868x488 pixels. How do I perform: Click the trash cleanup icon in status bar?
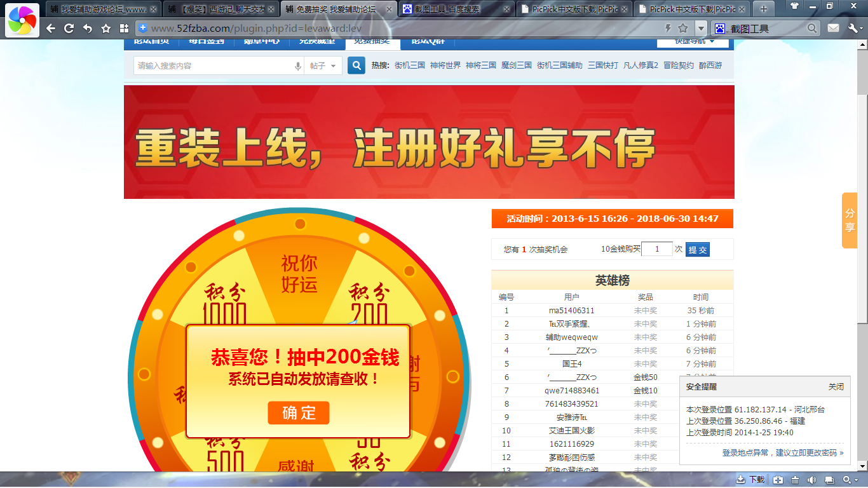point(795,480)
